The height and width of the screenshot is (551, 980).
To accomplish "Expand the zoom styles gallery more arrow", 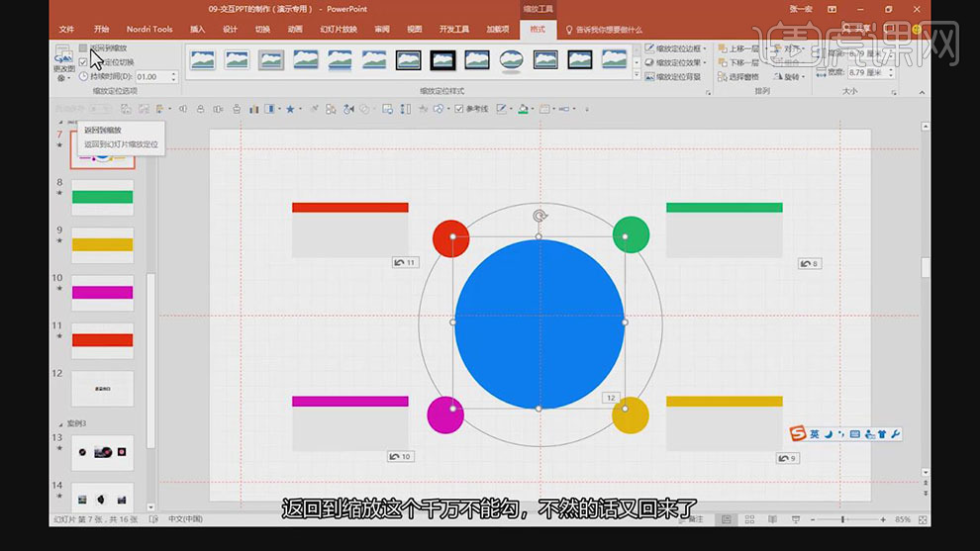I will pyautogui.click(x=636, y=74).
